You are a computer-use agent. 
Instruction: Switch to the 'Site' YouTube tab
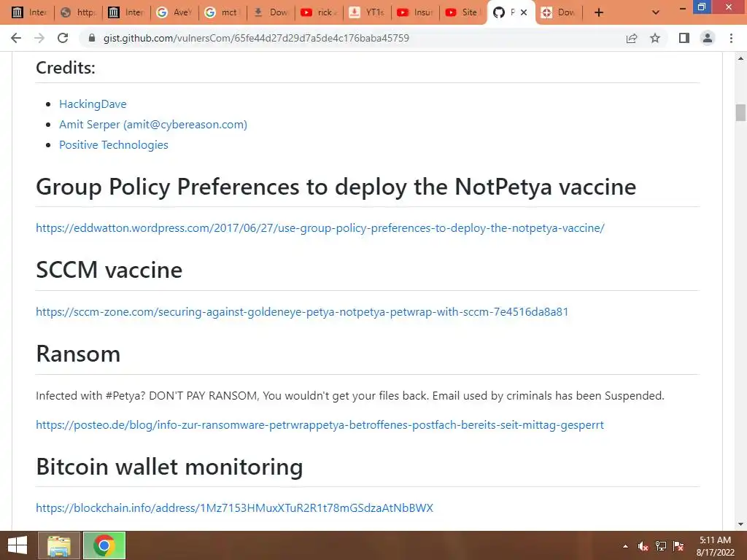462,12
